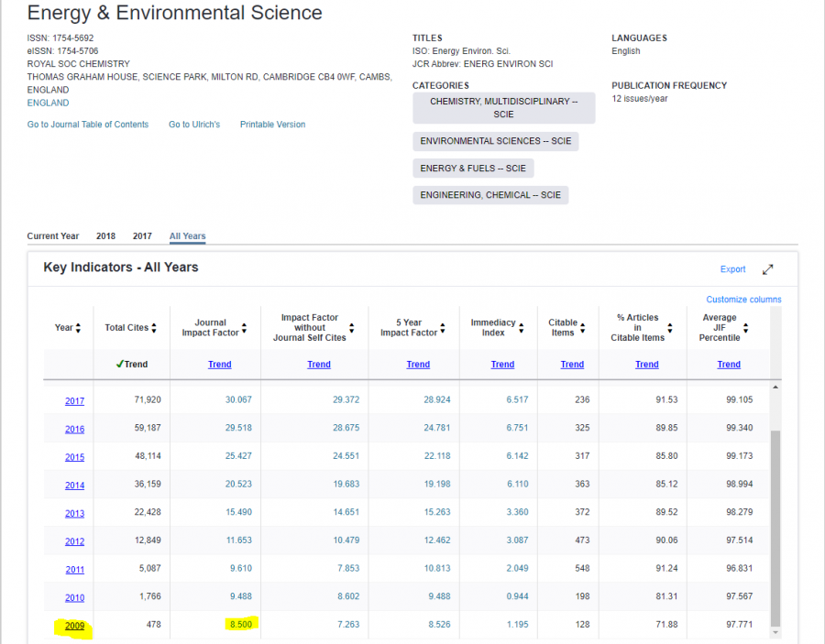
Task: Select the 2017 year tab
Action: pyautogui.click(x=142, y=236)
